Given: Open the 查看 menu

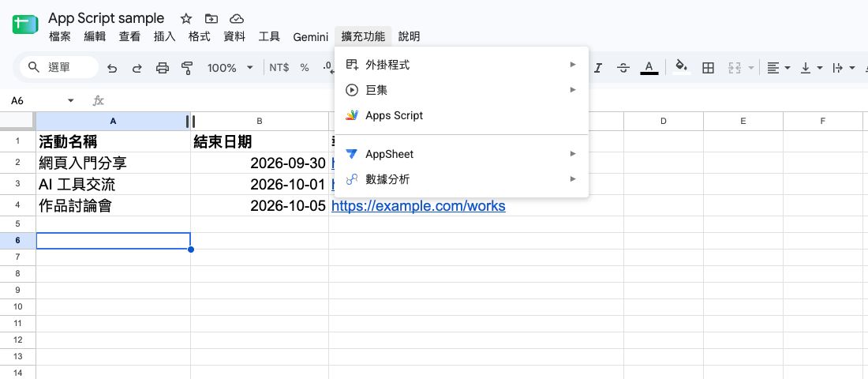Looking at the screenshot, I should coord(129,37).
